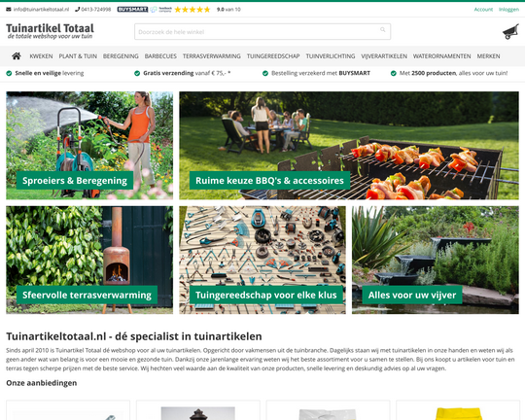The height and width of the screenshot is (420, 525).
Task: Click the third offer card with white bag
Action: (x=328, y=410)
